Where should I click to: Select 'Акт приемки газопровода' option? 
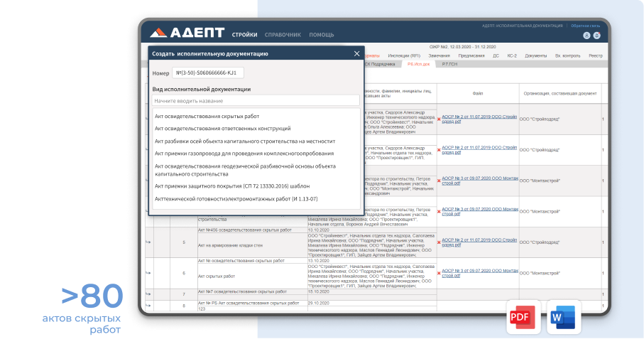(244, 154)
